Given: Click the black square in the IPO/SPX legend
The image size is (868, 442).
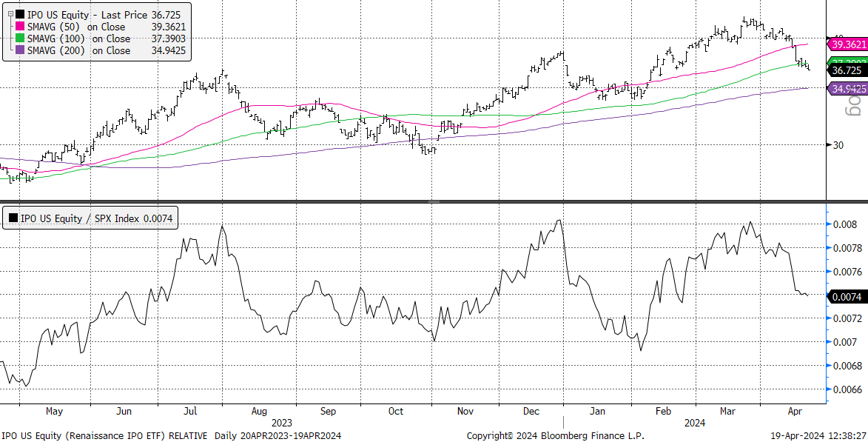Looking at the screenshot, I should point(13,218).
